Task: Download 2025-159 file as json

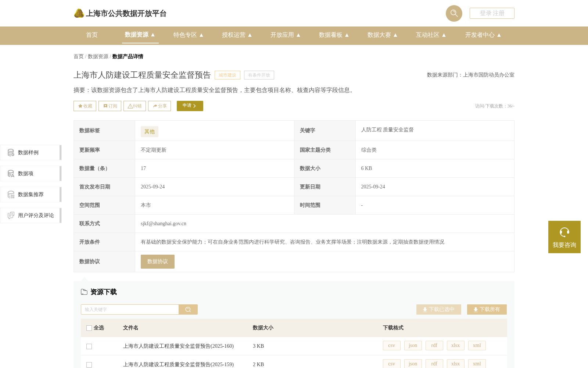Action: 413,364
